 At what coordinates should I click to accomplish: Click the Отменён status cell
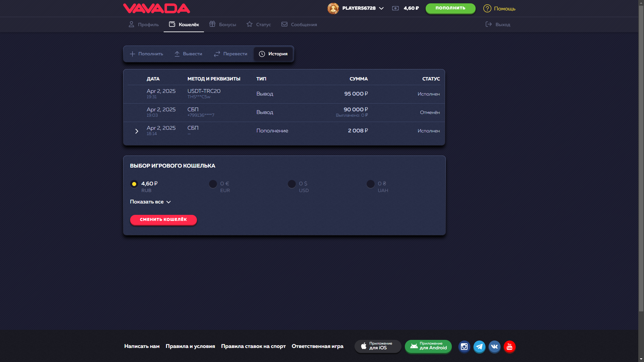click(x=430, y=112)
